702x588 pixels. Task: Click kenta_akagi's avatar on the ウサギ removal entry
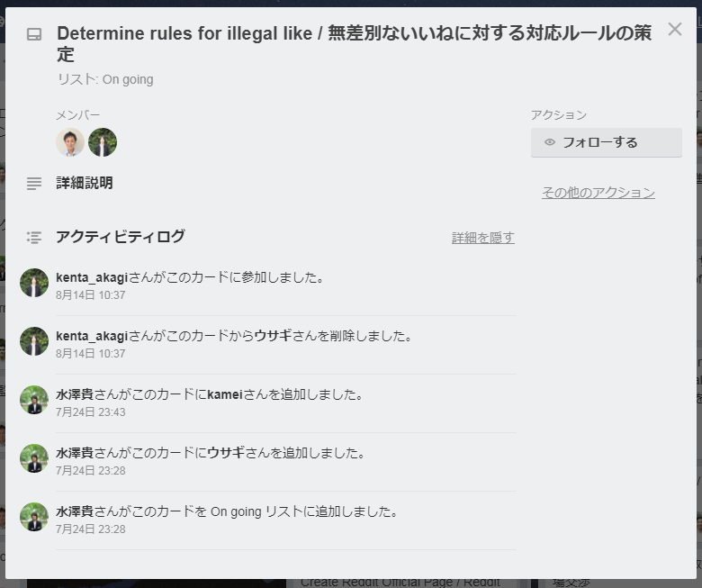tap(34, 341)
